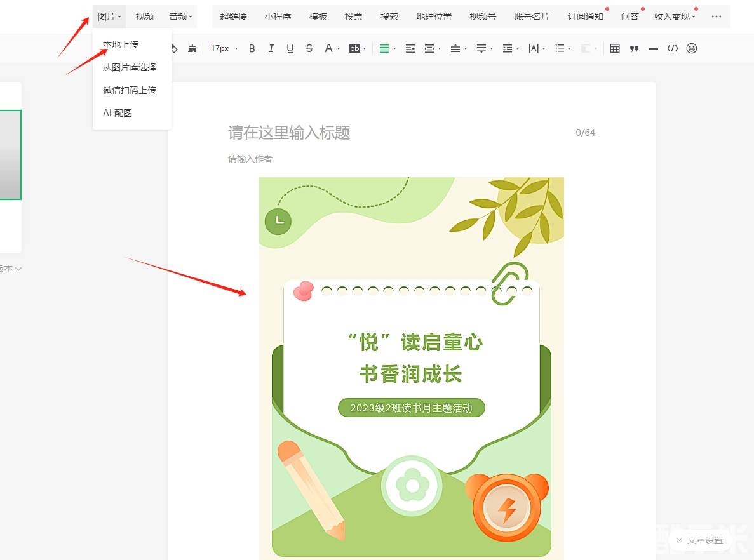754x560 pixels.
Task: Open 文章设置 at the bottom right
Action: point(700,540)
